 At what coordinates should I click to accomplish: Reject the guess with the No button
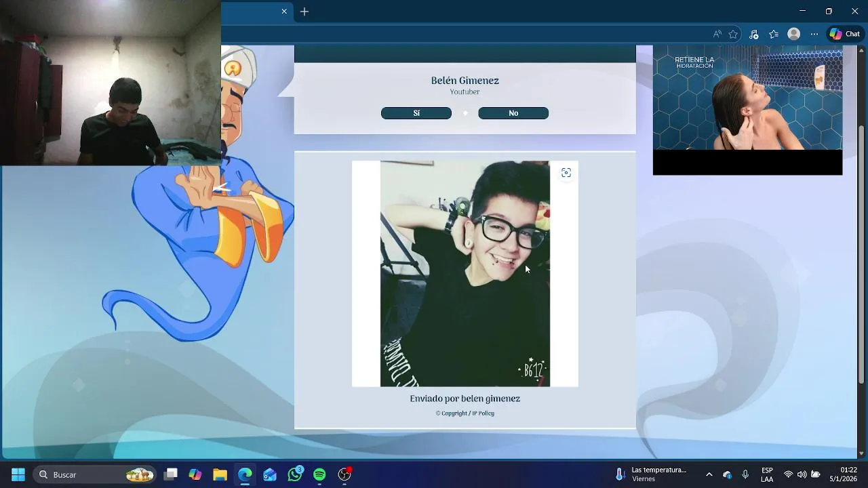point(513,113)
